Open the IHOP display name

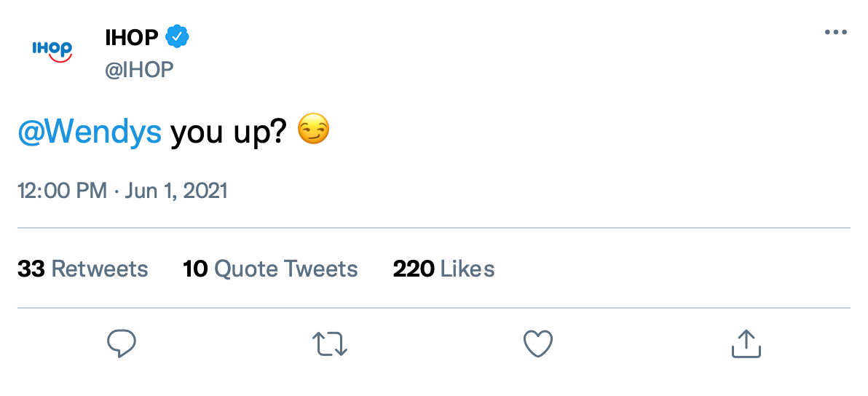click(x=132, y=36)
